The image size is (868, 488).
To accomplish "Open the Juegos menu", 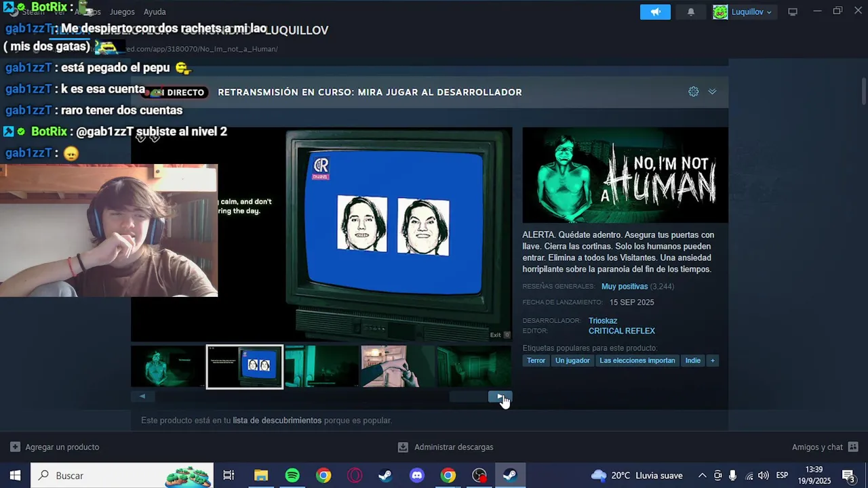I will point(122,12).
